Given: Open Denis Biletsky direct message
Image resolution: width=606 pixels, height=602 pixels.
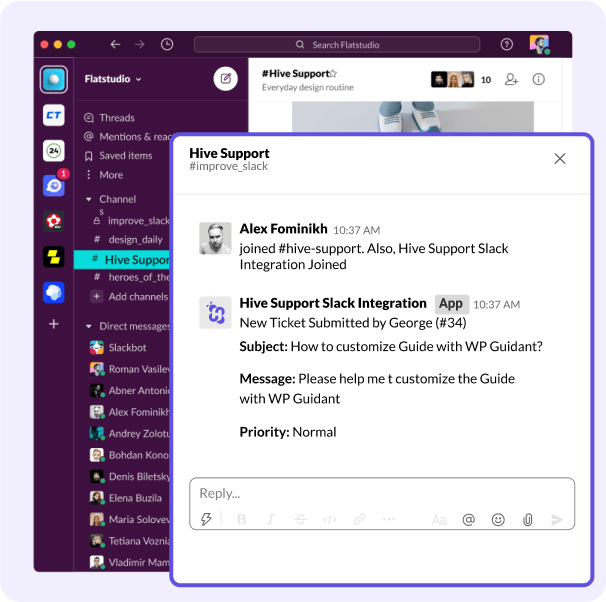Looking at the screenshot, I should (130, 476).
